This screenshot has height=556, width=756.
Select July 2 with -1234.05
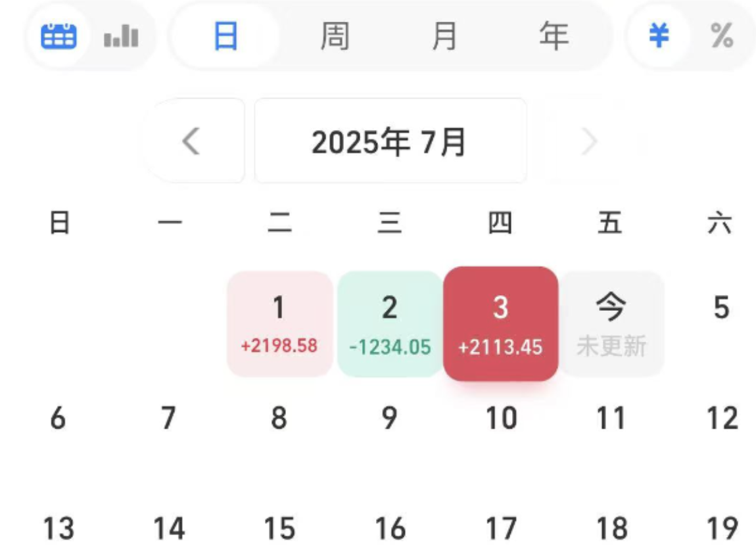(x=390, y=324)
